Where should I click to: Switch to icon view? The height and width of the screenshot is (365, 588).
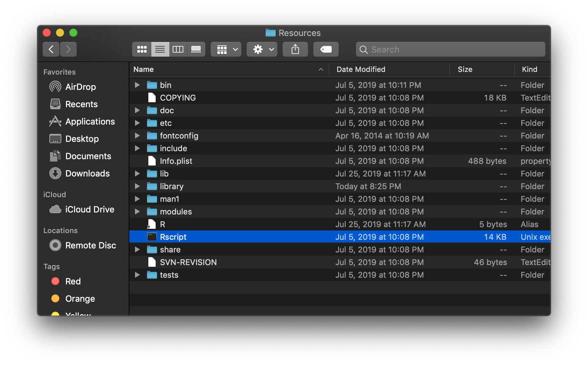142,49
